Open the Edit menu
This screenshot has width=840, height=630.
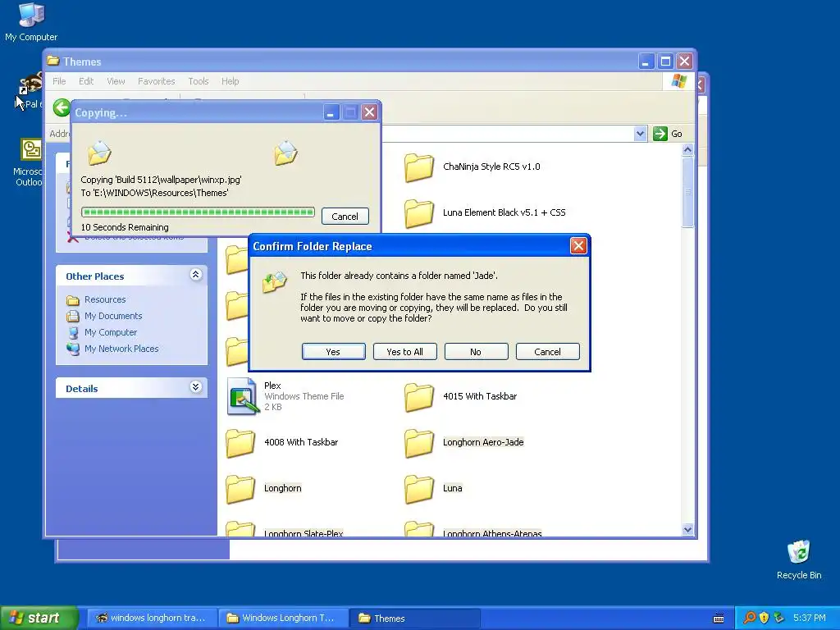(x=85, y=81)
